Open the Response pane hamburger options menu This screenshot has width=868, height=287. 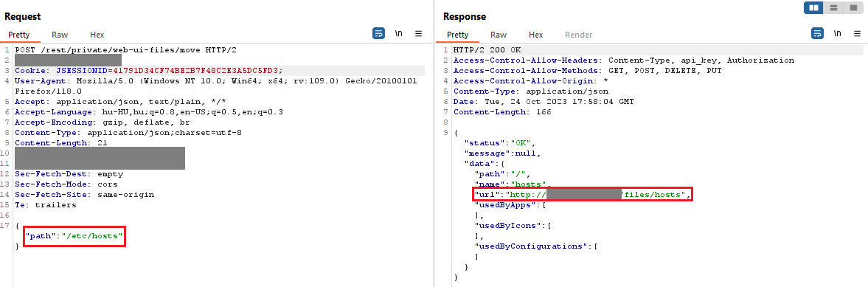pos(857,34)
